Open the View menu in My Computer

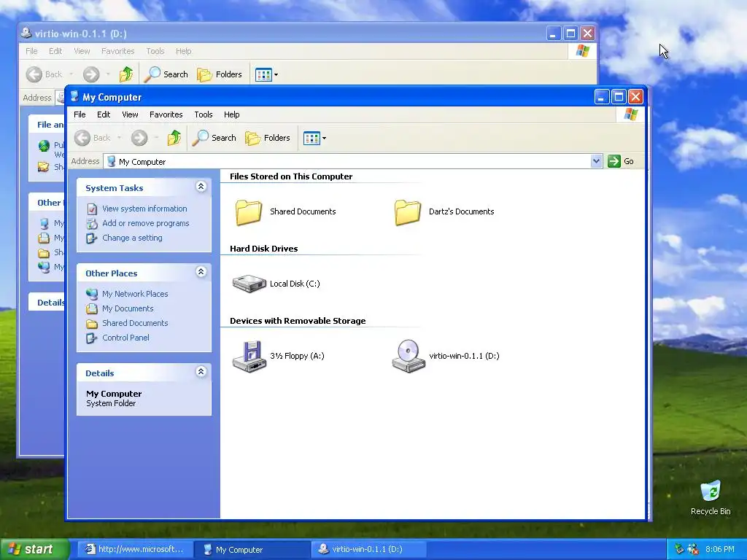point(130,114)
